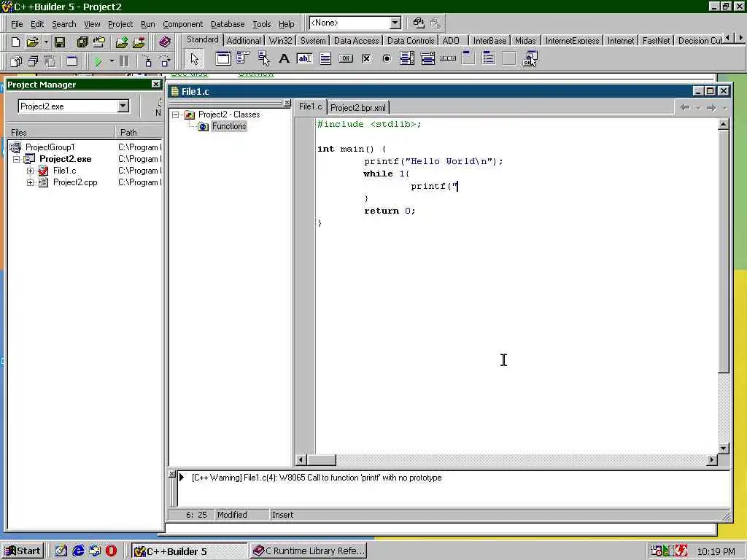Select the arrow pointer in component palette
The width and height of the screenshot is (747, 560).
194,58
